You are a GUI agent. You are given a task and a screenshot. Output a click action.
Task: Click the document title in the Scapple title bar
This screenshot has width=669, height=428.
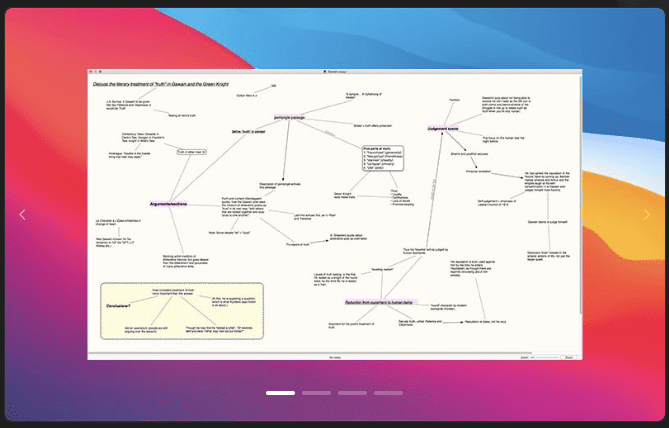tap(335, 71)
